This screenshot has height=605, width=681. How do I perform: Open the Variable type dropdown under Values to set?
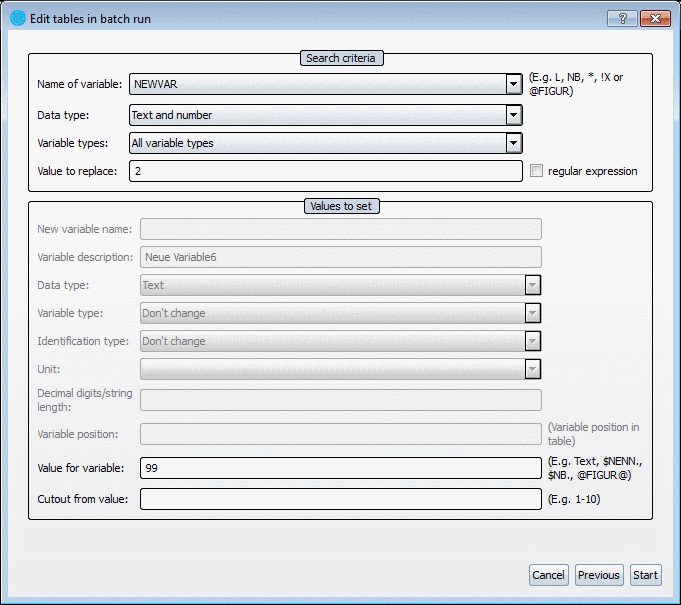tap(533, 313)
